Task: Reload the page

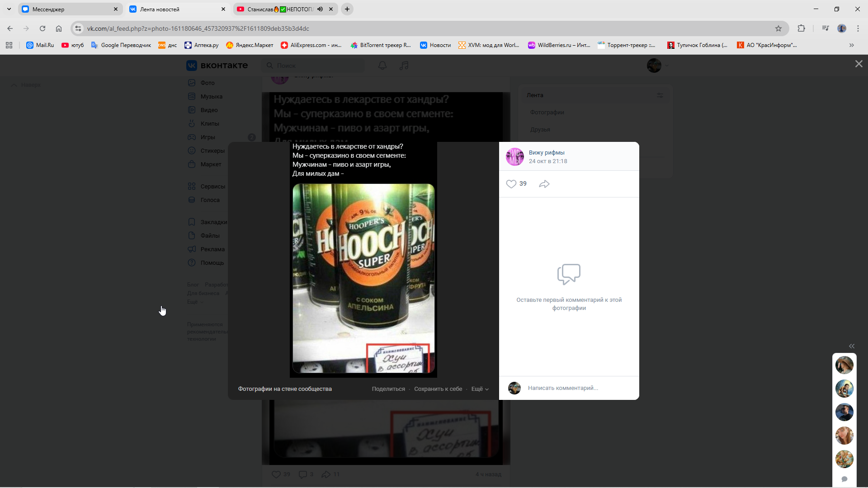Action: [x=42, y=28]
